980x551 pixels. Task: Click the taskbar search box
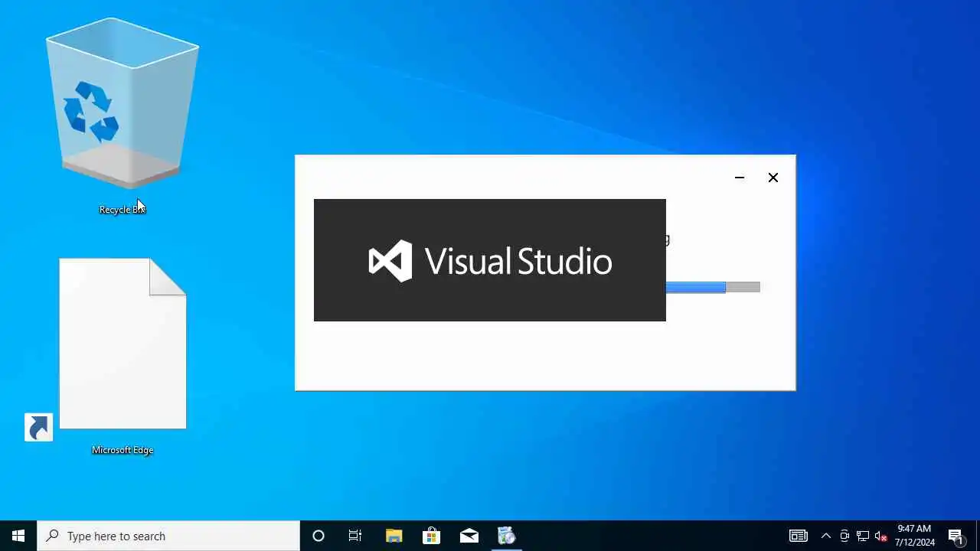[x=168, y=536]
